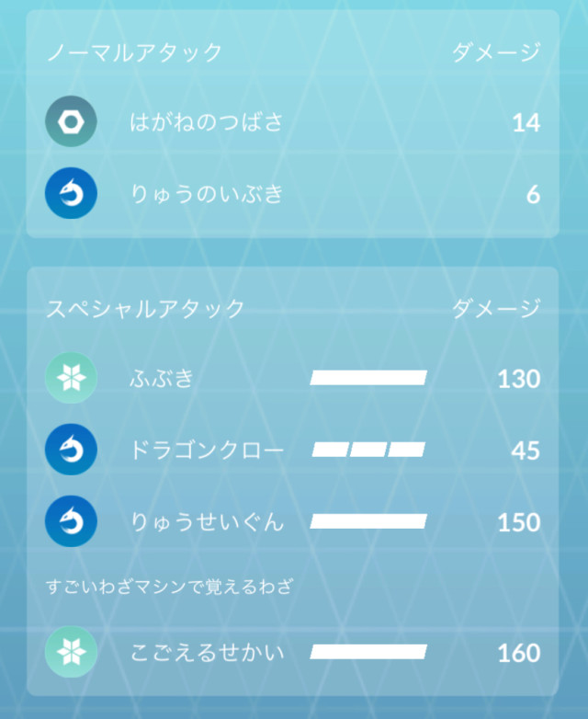This screenshot has width=588, height=719.
Task: Tap the 160 damage value for こごえるせかい
Action: [x=518, y=653]
